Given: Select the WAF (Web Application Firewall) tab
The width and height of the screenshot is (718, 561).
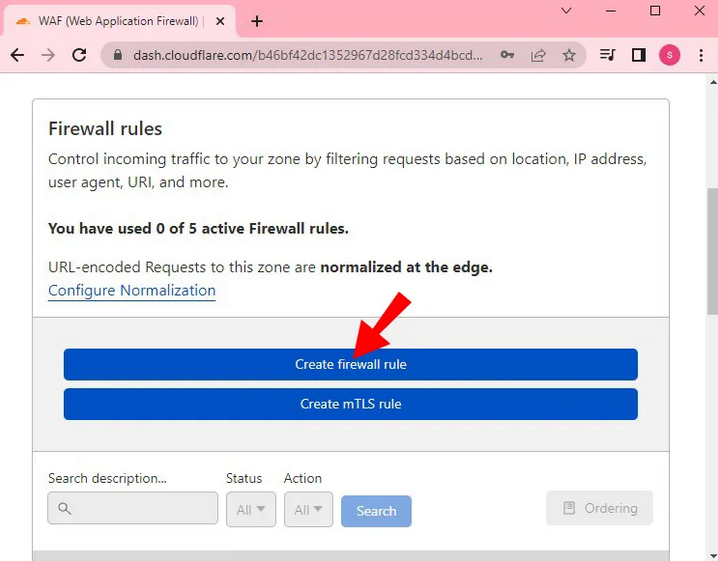Looking at the screenshot, I should click(120, 21).
